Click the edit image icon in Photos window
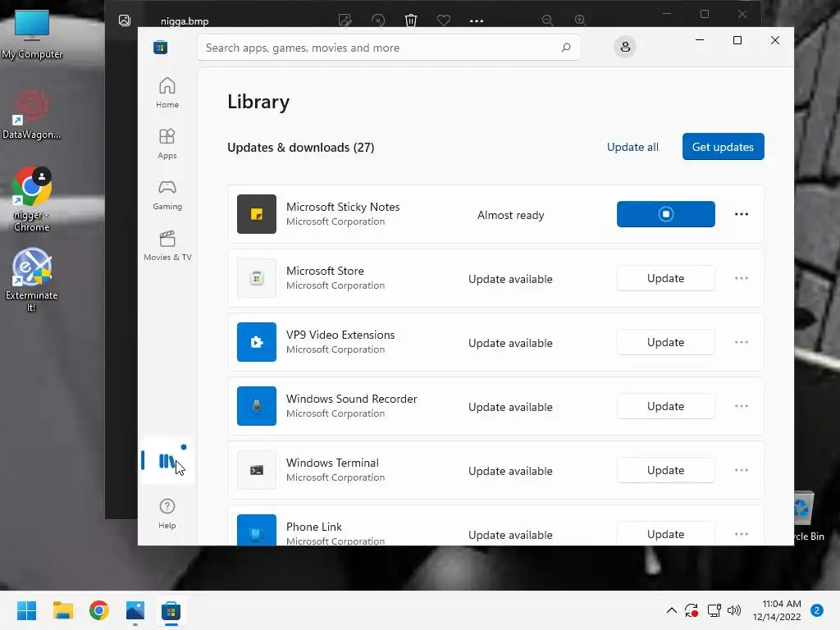This screenshot has width=840, height=630. (x=345, y=21)
